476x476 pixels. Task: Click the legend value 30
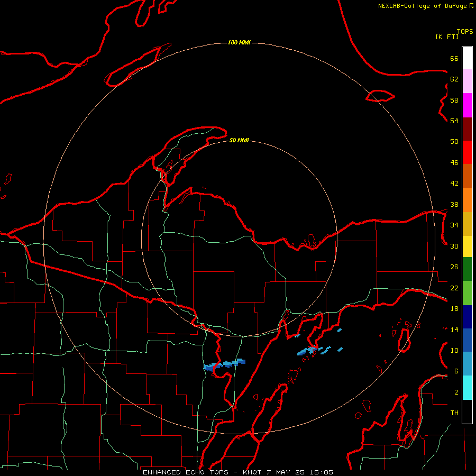coord(454,246)
